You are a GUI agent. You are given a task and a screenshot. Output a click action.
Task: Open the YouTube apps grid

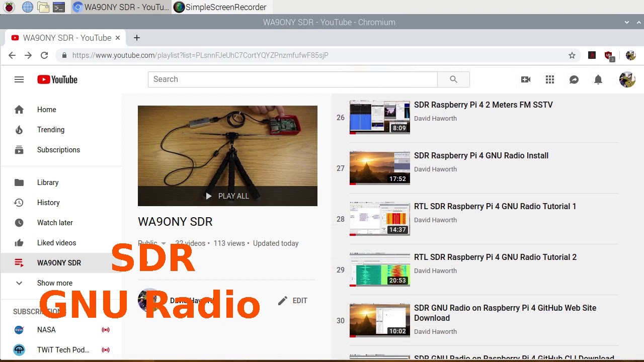coord(550,79)
